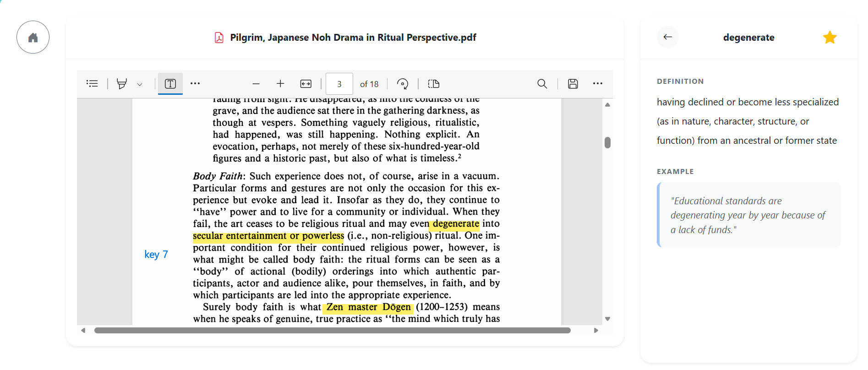868x370 pixels.
Task: Click the example sentence quote box
Action: click(749, 215)
